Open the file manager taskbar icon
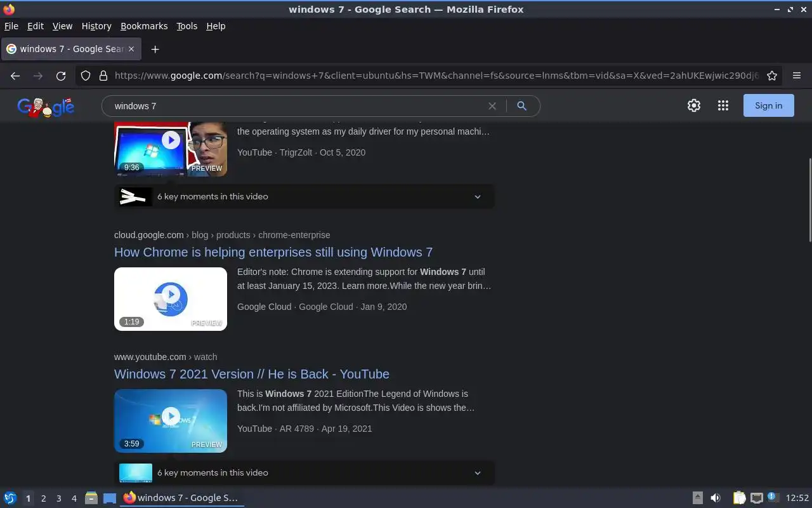 coord(91,498)
